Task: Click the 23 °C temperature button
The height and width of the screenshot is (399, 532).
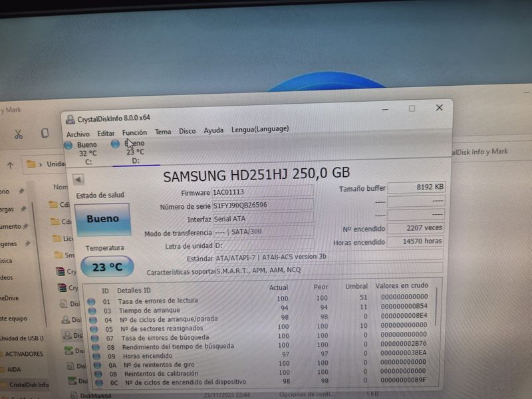Action: [x=107, y=267]
